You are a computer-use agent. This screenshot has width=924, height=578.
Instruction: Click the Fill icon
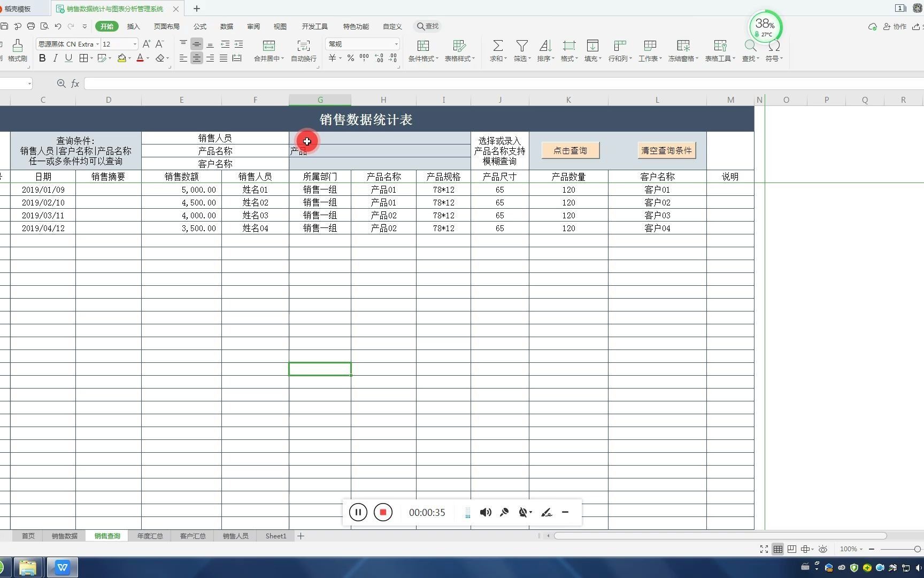click(x=592, y=46)
